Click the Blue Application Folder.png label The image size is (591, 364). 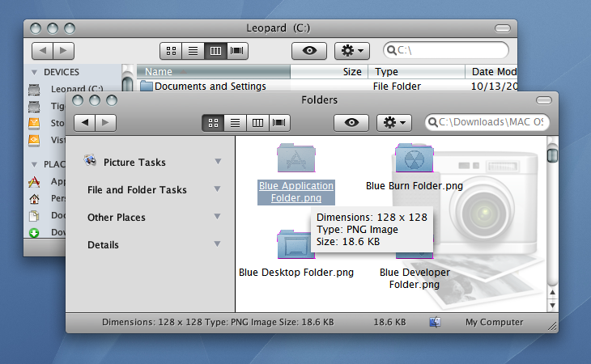(296, 192)
